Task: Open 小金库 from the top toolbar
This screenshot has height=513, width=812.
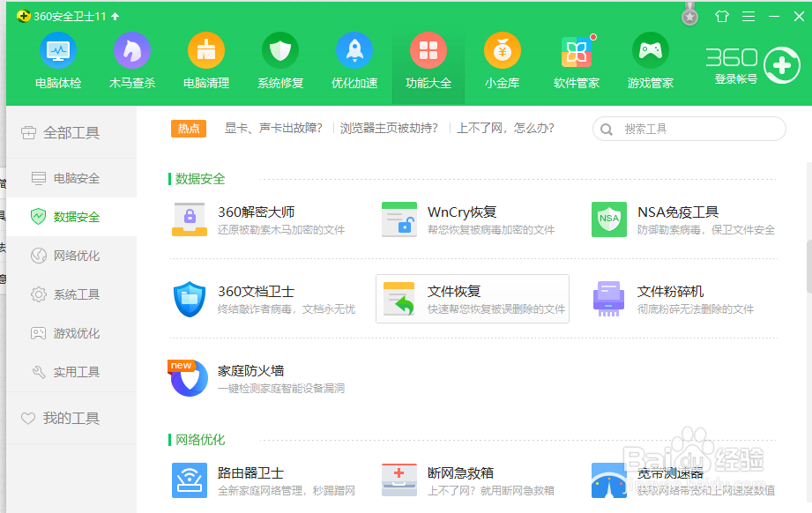Action: tap(502, 59)
